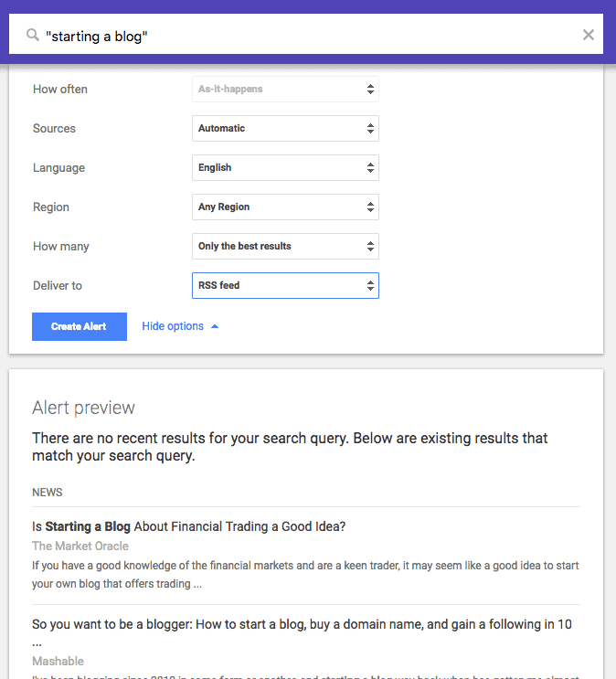The width and height of the screenshot is (616, 679).
Task: Open the Deliver to dropdown showing RSS feed
Action: pyautogui.click(x=285, y=285)
